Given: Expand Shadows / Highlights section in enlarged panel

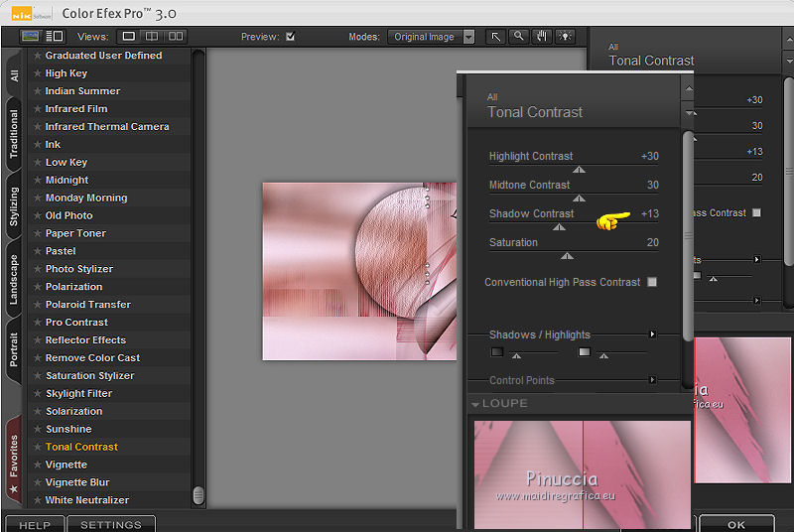Looking at the screenshot, I should [x=652, y=334].
